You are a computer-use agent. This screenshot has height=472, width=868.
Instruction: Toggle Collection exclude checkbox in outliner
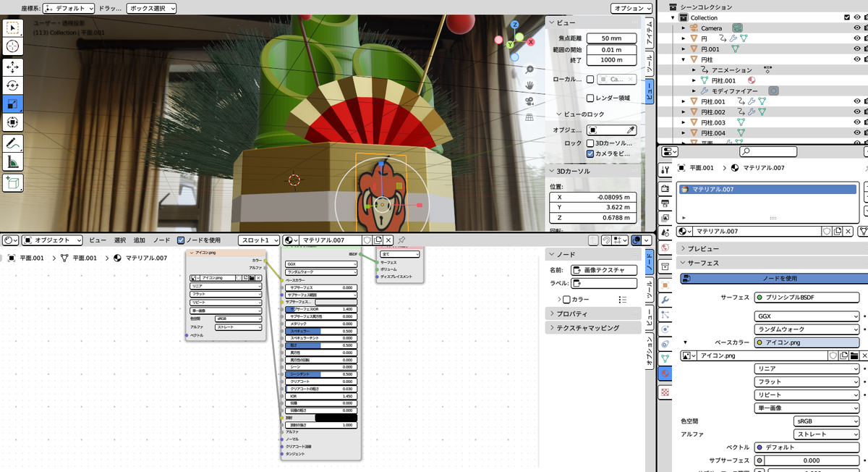[847, 17]
